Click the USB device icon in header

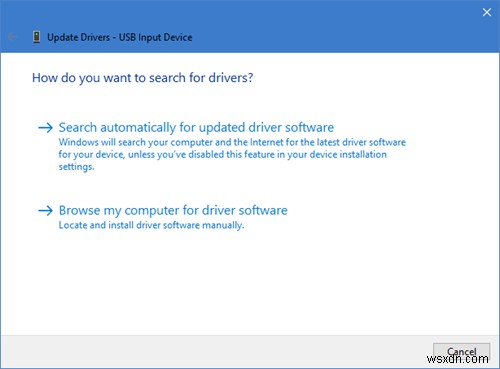pyautogui.click(x=37, y=37)
